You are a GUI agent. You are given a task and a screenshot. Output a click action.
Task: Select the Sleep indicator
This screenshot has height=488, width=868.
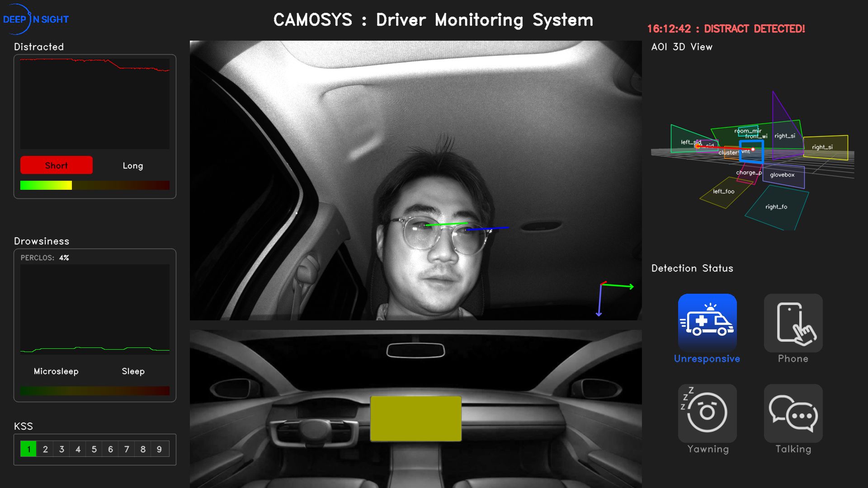pyautogui.click(x=133, y=371)
